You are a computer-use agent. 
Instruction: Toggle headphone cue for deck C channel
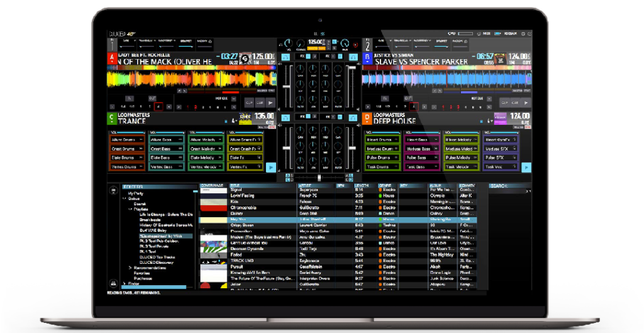pyautogui.click(x=286, y=118)
